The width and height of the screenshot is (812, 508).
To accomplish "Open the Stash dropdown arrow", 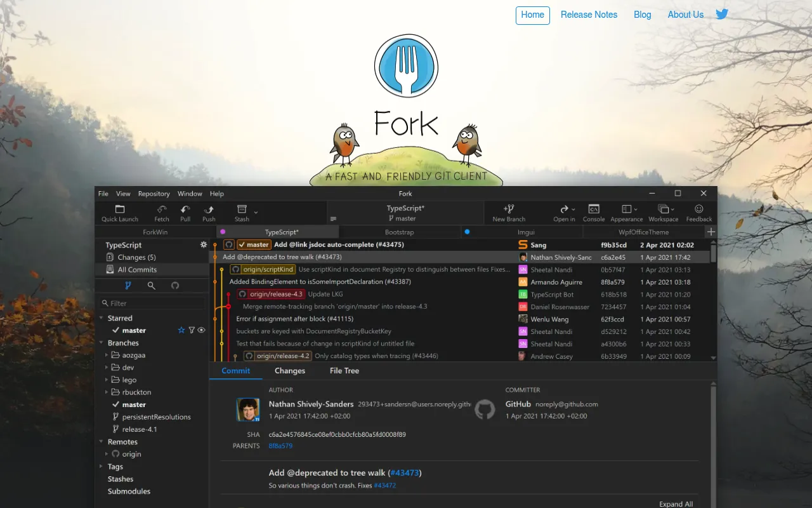I will [x=256, y=212].
